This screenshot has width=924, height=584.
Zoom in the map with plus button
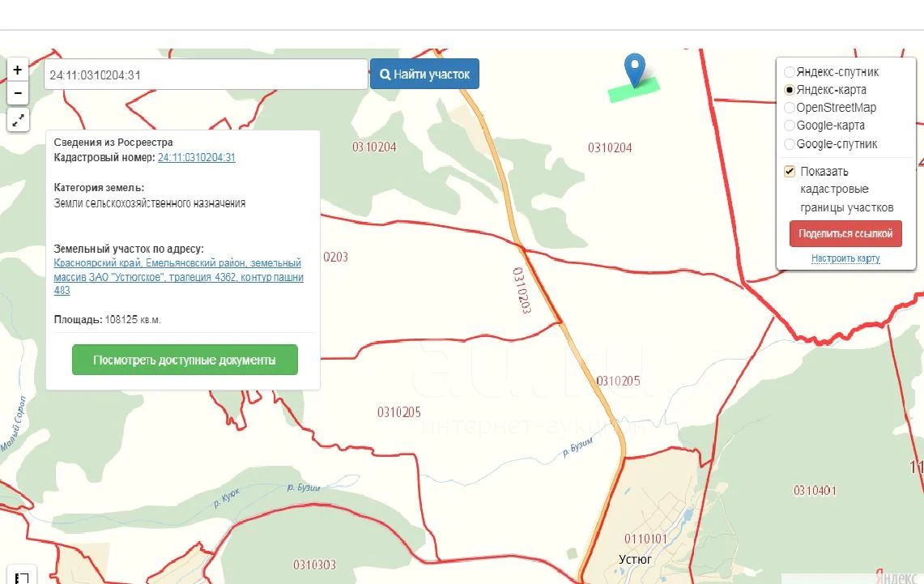pos(18,70)
